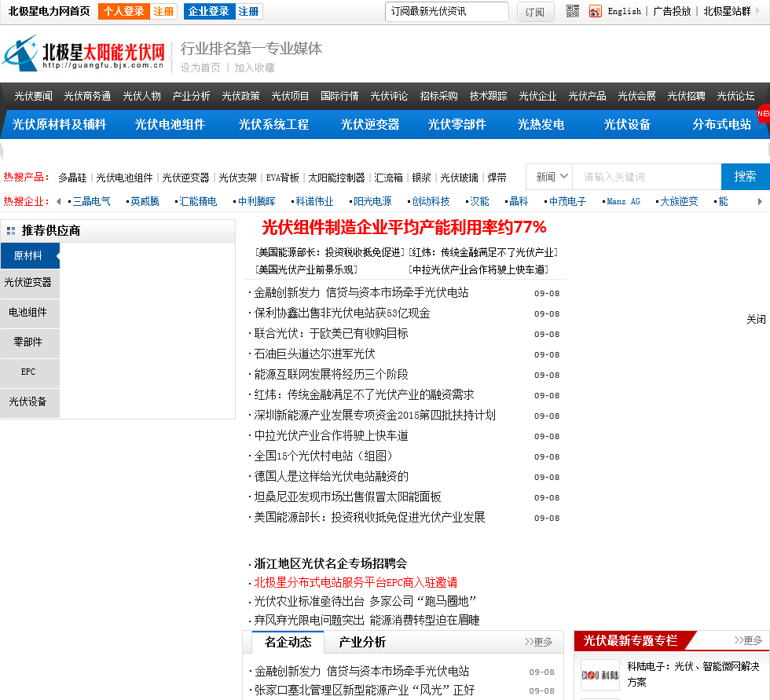Open 科陆电子：光伏、智能微网解决方案 link
Image resolution: width=770 pixels, height=700 pixels.
[x=693, y=674]
